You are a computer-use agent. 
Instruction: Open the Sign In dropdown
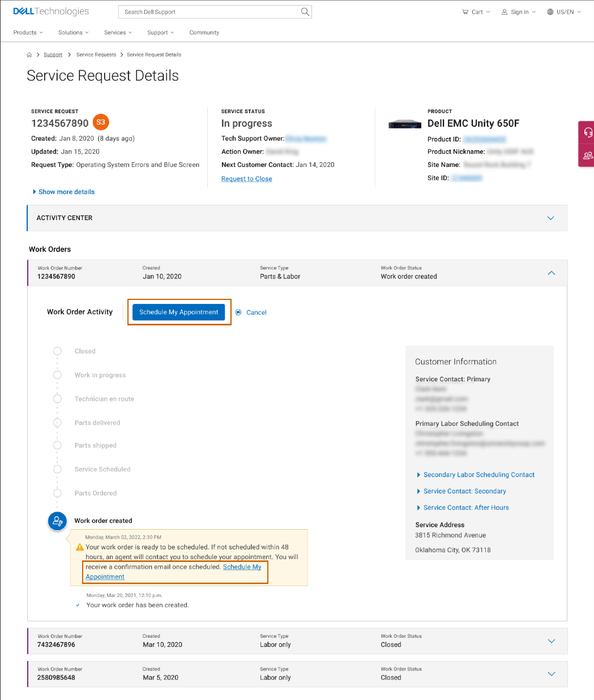(519, 12)
